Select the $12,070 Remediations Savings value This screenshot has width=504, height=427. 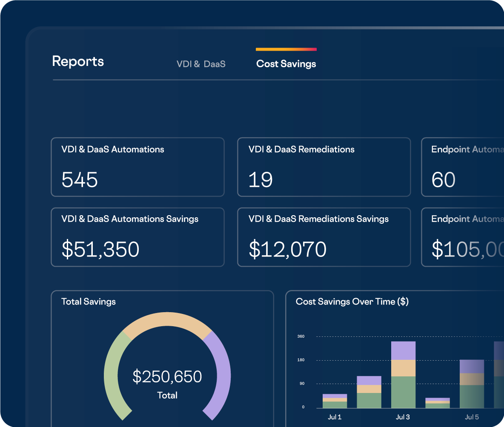[x=287, y=249]
